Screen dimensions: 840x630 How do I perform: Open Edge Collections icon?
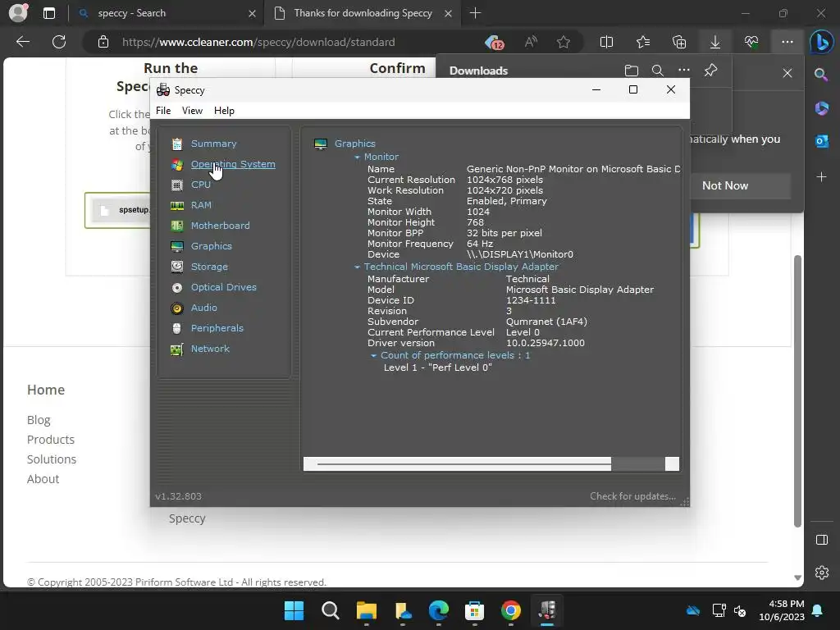[679, 42]
